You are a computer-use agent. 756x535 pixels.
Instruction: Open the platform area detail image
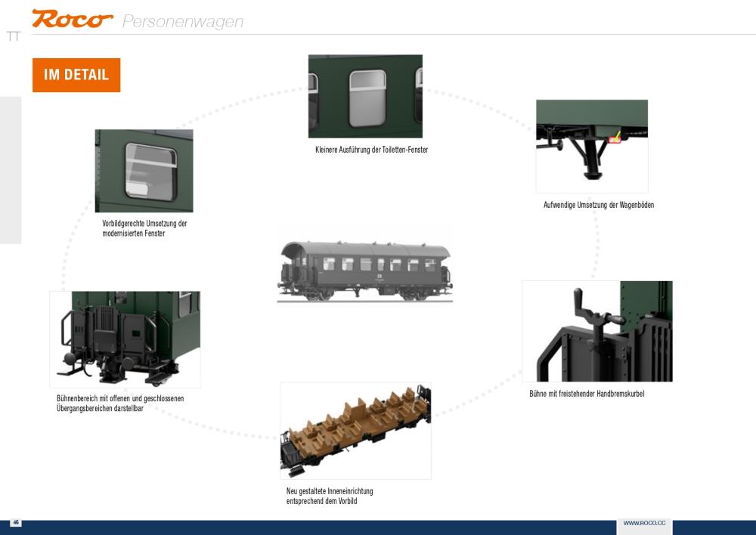click(125, 339)
